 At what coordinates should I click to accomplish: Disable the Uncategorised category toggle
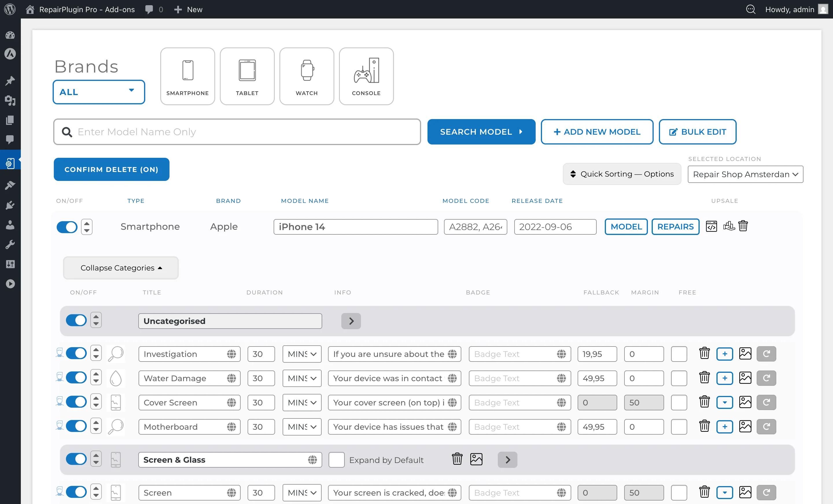76,320
